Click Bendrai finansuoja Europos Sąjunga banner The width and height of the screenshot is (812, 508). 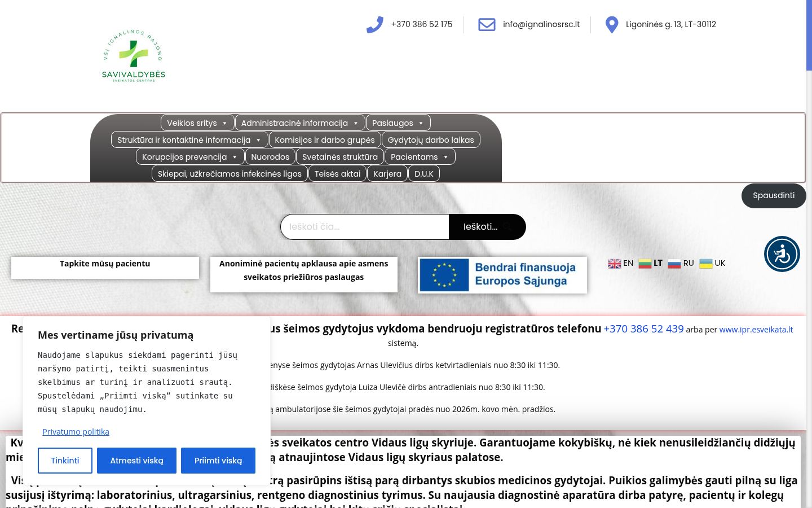click(x=502, y=275)
